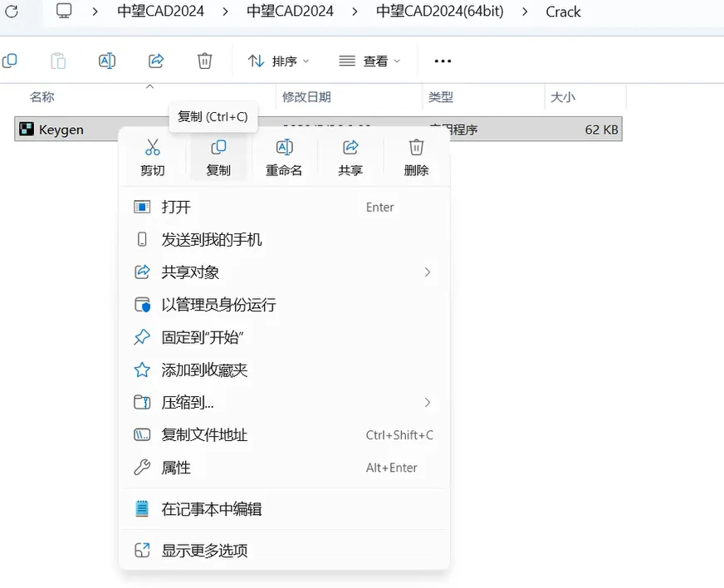Choose 重命名 rename in context menu
The height and width of the screenshot is (588, 724).
[x=284, y=158]
